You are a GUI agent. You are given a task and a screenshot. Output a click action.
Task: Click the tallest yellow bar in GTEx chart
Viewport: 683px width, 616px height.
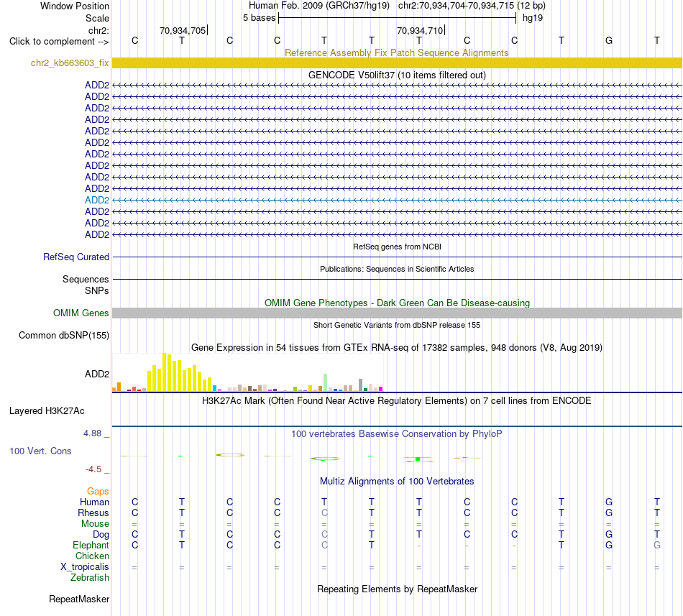click(164, 372)
